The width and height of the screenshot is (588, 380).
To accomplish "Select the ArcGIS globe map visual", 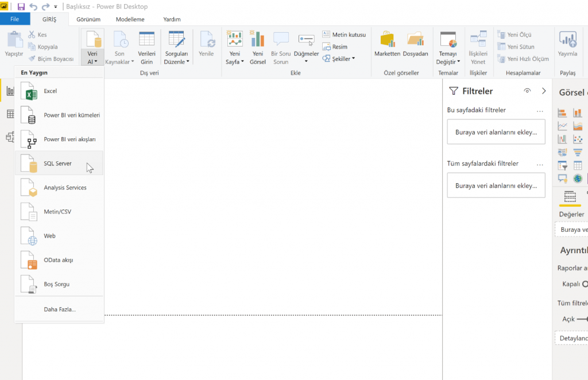I will click(x=578, y=179).
